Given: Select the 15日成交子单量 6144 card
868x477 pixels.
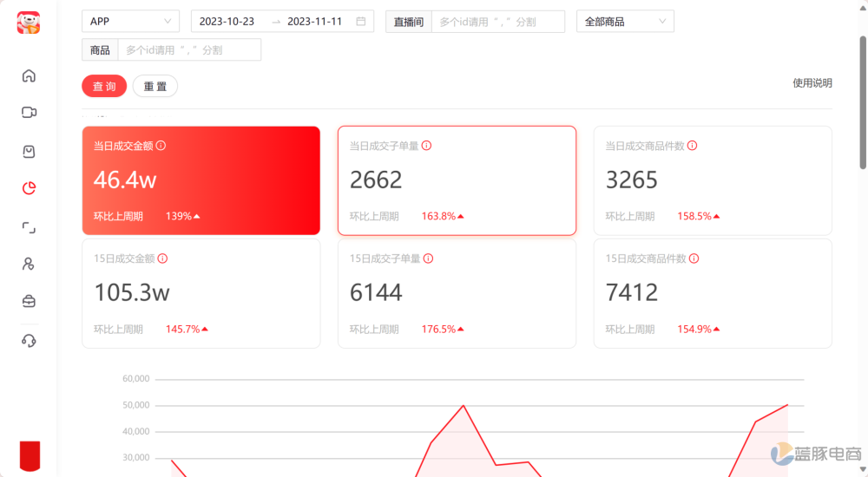Looking at the screenshot, I should tap(457, 293).
